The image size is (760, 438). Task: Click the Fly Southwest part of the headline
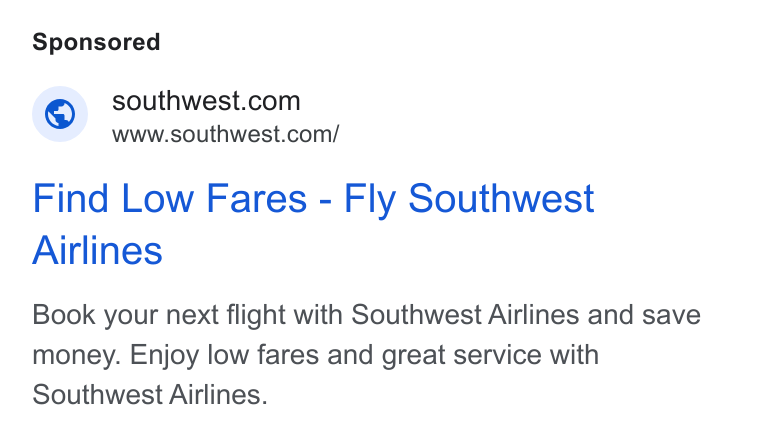tap(469, 199)
